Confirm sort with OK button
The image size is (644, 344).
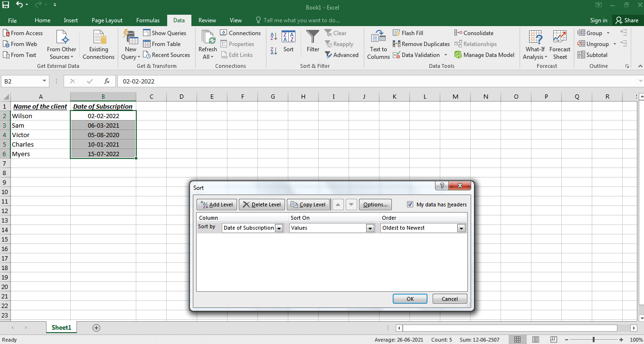pyautogui.click(x=410, y=299)
